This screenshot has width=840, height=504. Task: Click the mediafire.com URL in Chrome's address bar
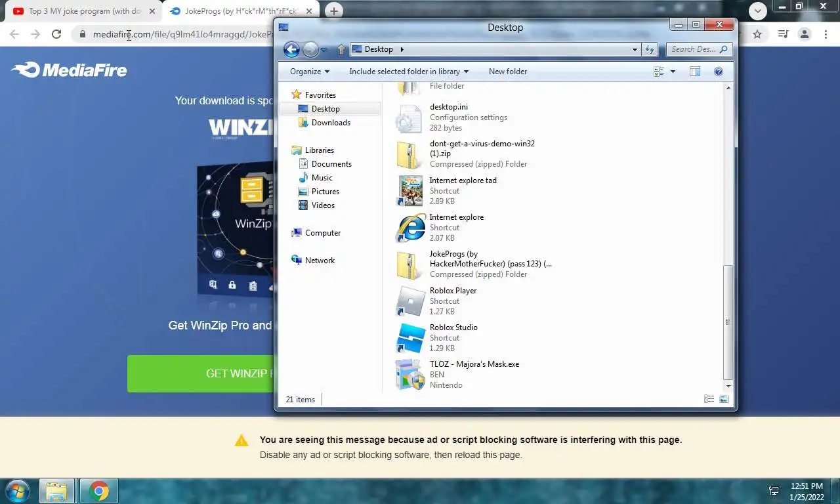pos(182,34)
